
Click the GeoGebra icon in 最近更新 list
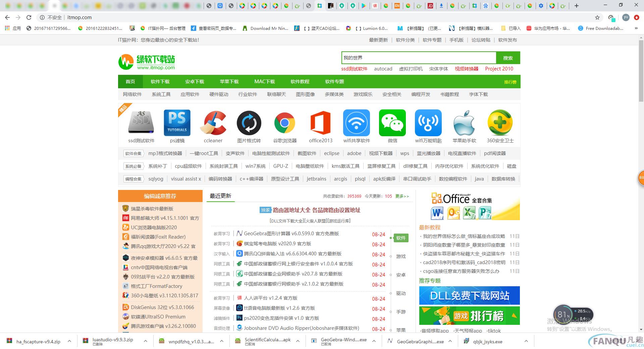(239, 234)
